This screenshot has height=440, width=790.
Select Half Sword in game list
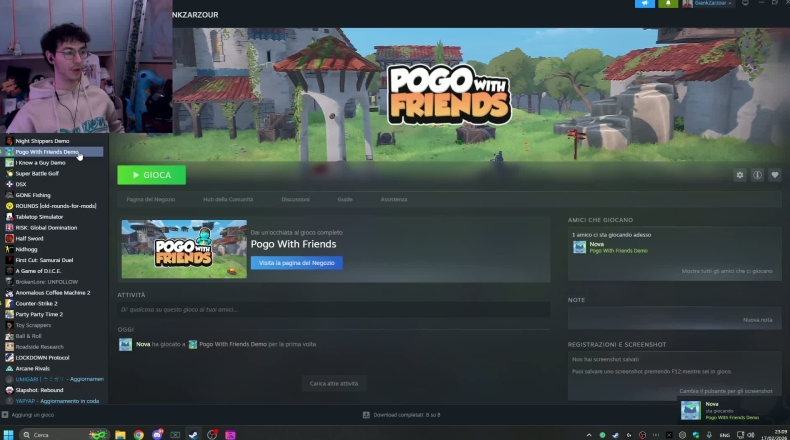[x=29, y=238]
